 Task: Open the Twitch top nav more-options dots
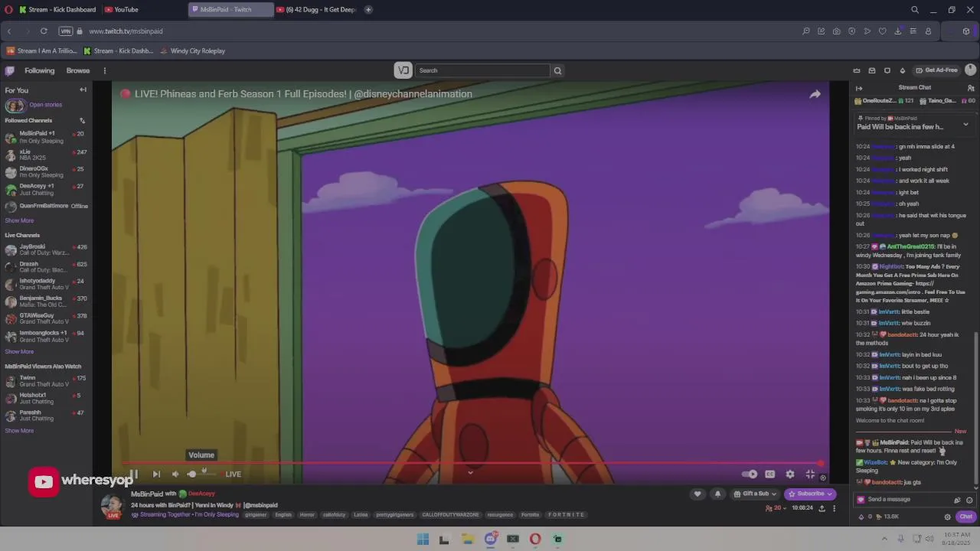point(105,70)
